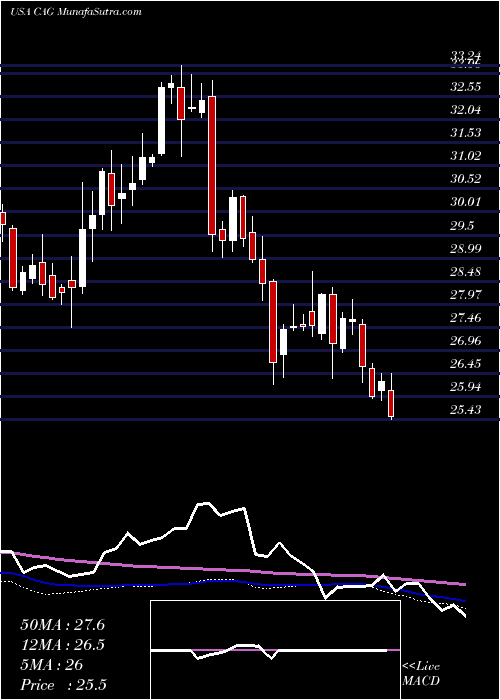Viewport: 500px width, 700px height.
Task: Click the last red candle near 25.43
Action: (x=392, y=403)
